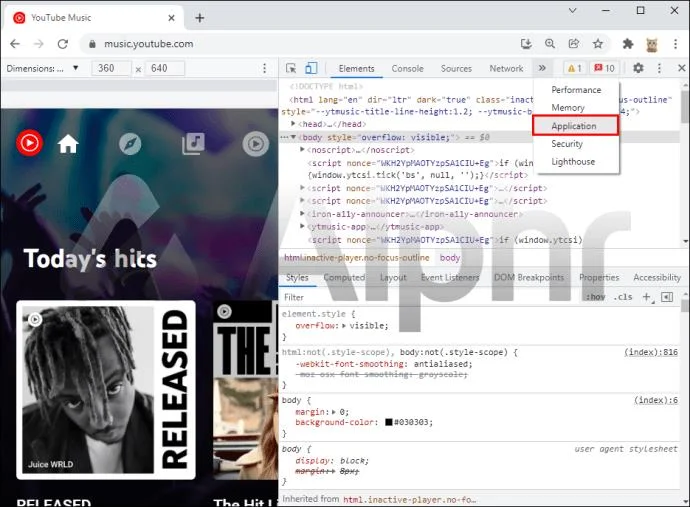This screenshot has width=690, height=507.
Task: Open Chrome three-dot menu
Action: [675, 44]
